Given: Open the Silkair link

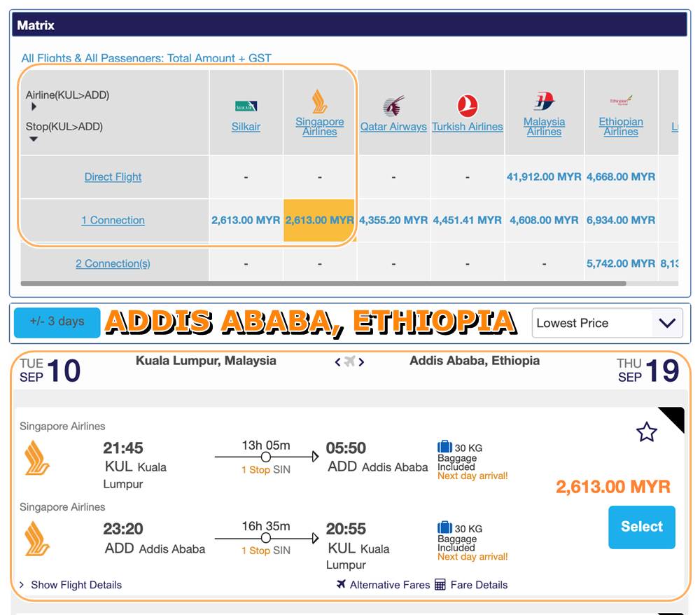Looking at the screenshot, I should (246, 127).
